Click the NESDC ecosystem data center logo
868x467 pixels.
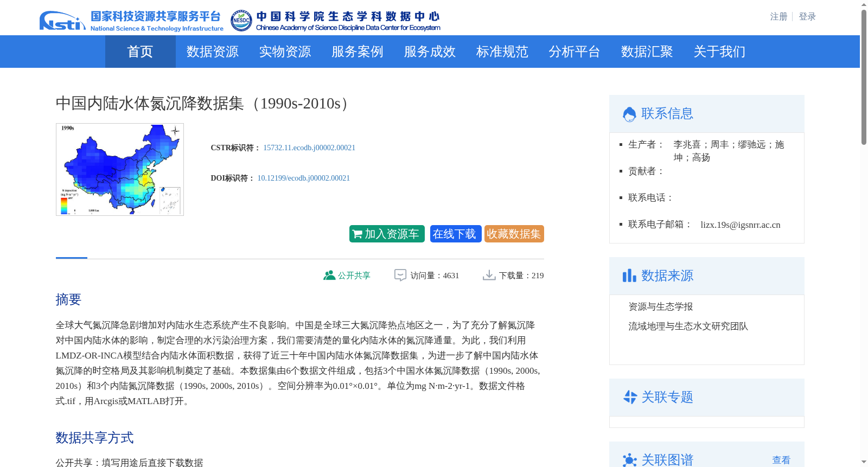[335, 21]
